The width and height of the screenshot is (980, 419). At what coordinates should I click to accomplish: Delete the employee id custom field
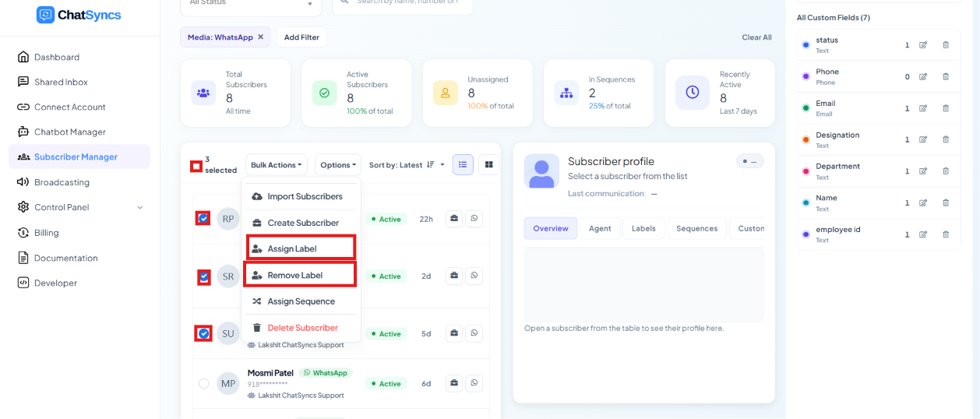point(946,234)
